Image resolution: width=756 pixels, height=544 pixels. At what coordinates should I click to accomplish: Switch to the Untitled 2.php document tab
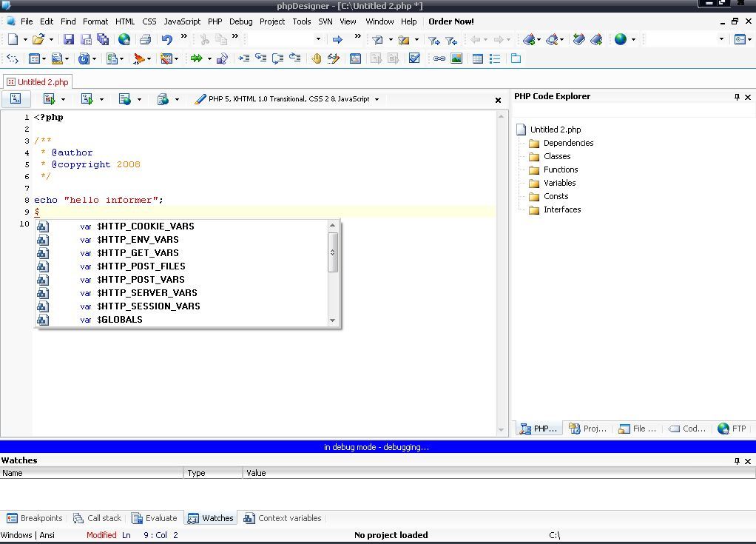(x=38, y=82)
